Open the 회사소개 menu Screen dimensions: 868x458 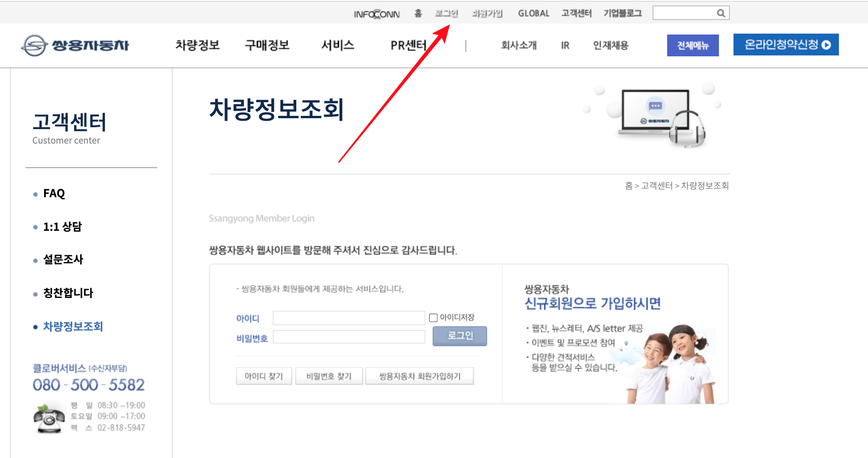(x=519, y=45)
